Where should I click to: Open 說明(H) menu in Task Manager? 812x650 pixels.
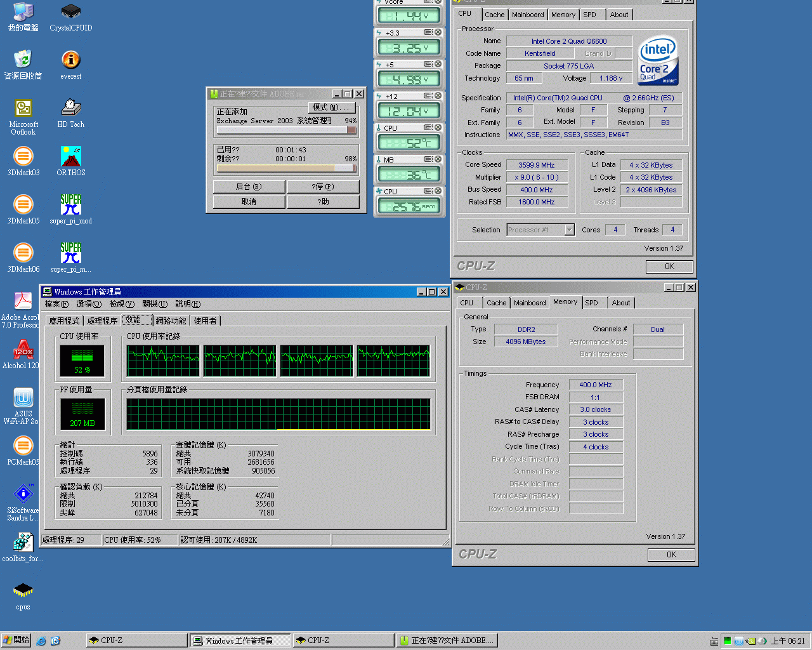(188, 304)
